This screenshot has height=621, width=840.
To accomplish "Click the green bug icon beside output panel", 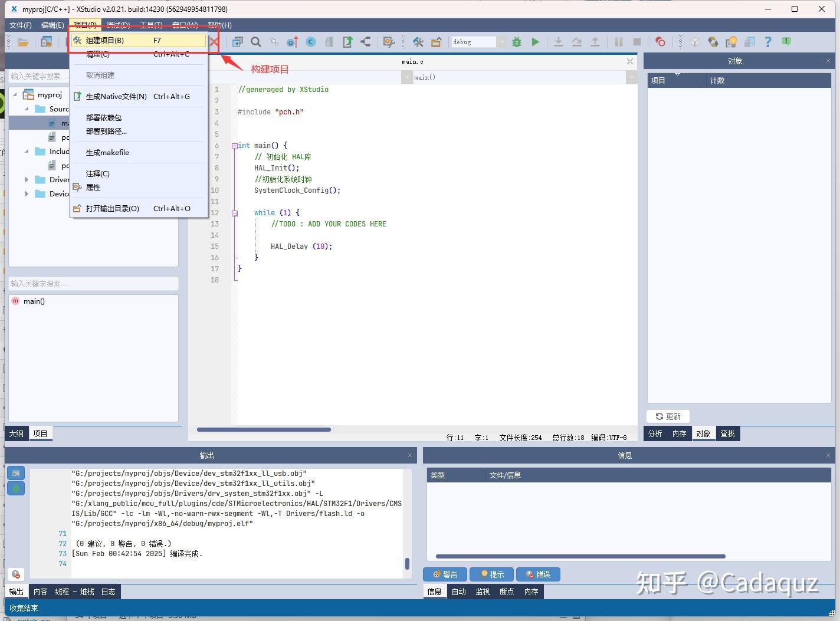I will [x=16, y=488].
